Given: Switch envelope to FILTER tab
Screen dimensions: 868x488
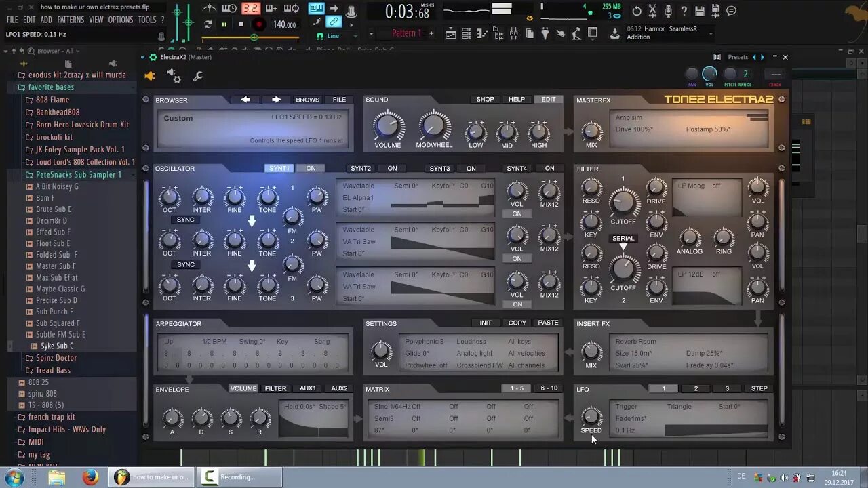Looking at the screenshot, I should pos(275,388).
